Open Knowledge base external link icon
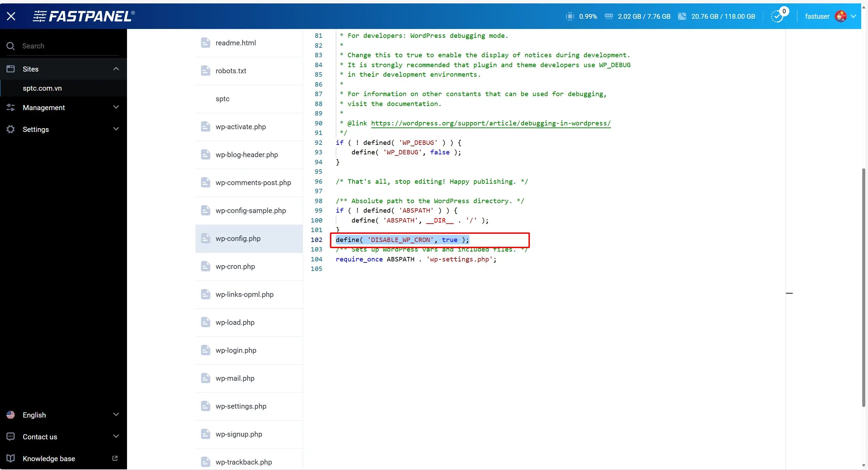 pos(115,458)
